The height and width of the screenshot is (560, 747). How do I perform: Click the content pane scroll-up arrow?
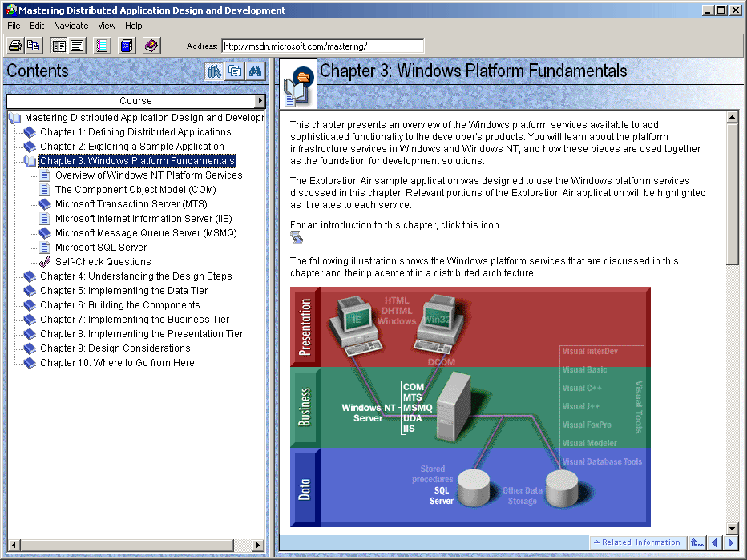(733, 117)
